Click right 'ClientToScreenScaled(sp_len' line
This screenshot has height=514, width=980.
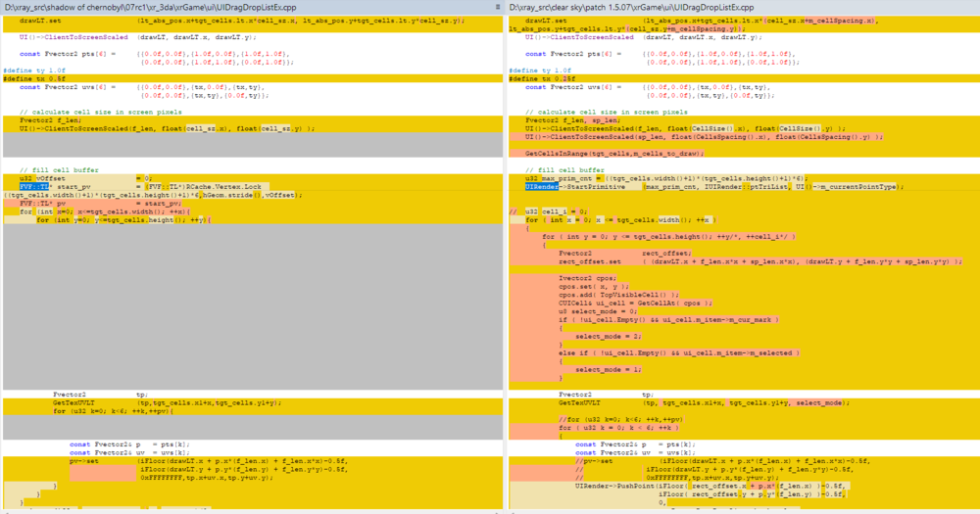[x=745, y=137]
